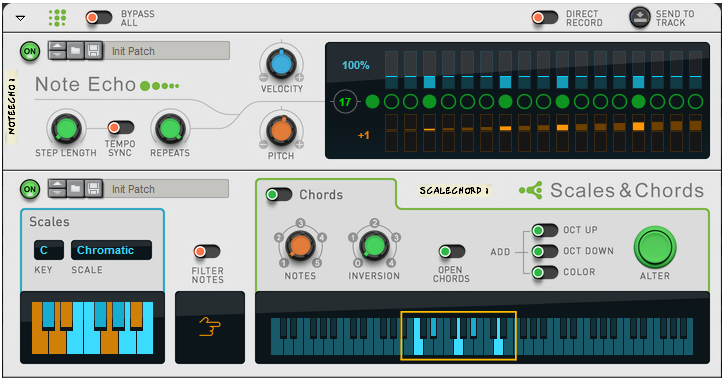Viewport: 722px width, 378px height.
Task: Click the pointing hand icon panel
Action: click(210, 327)
